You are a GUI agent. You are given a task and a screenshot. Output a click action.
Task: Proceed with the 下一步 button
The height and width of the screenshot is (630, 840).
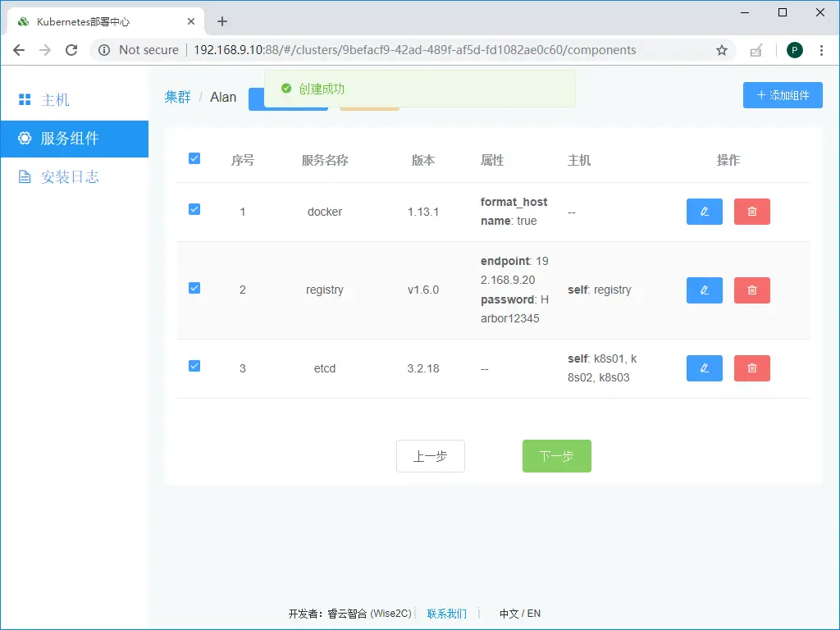(x=557, y=456)
